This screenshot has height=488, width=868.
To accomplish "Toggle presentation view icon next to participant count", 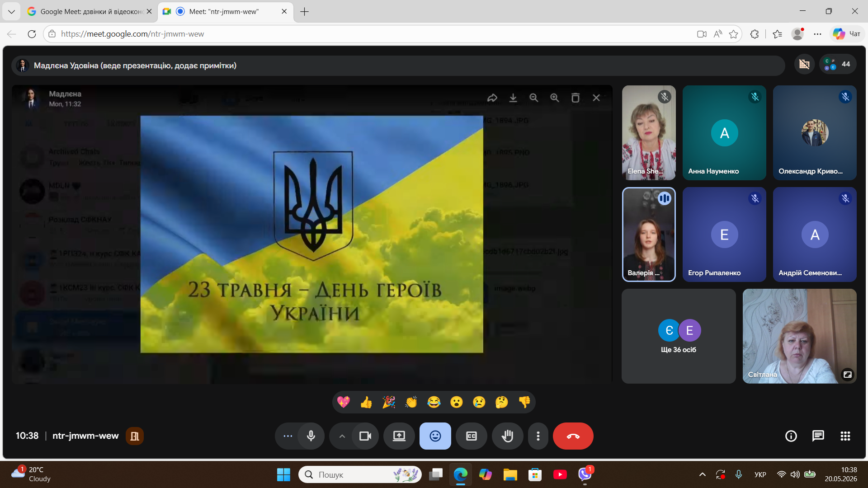I will tap(804, 64).
